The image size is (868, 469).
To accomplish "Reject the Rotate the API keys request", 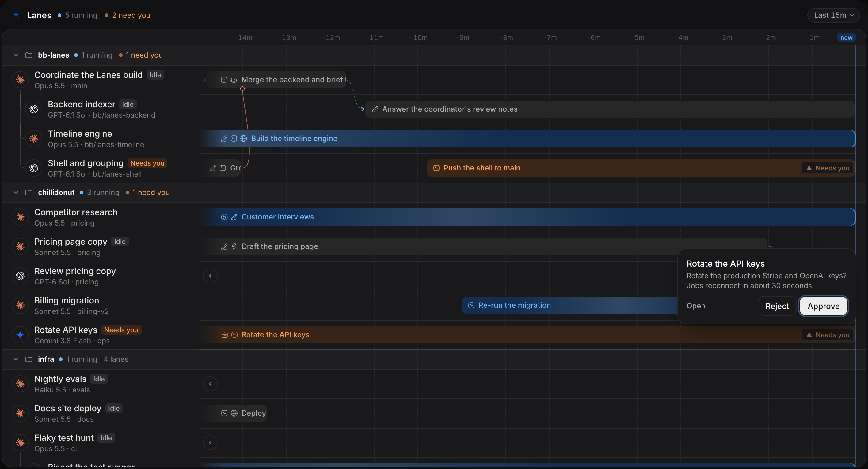I will pyautogui.click(x=777, y=306).
